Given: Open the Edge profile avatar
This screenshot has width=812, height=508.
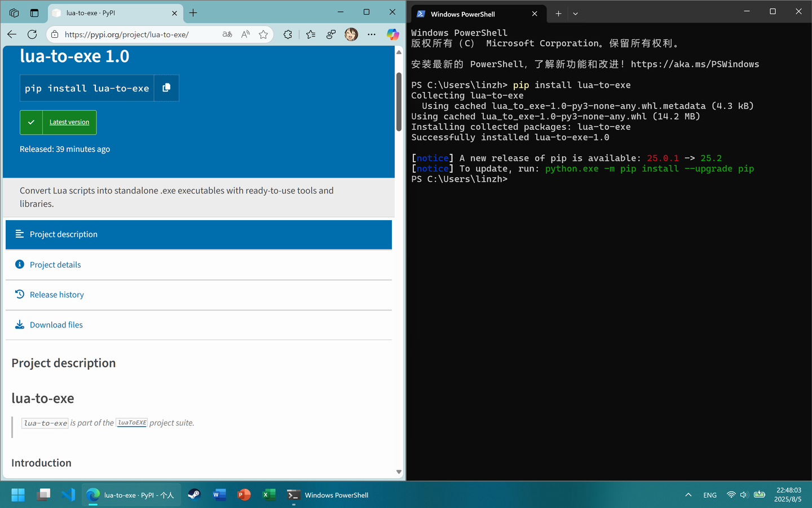Looking at the screenshot, I should 351,34.
